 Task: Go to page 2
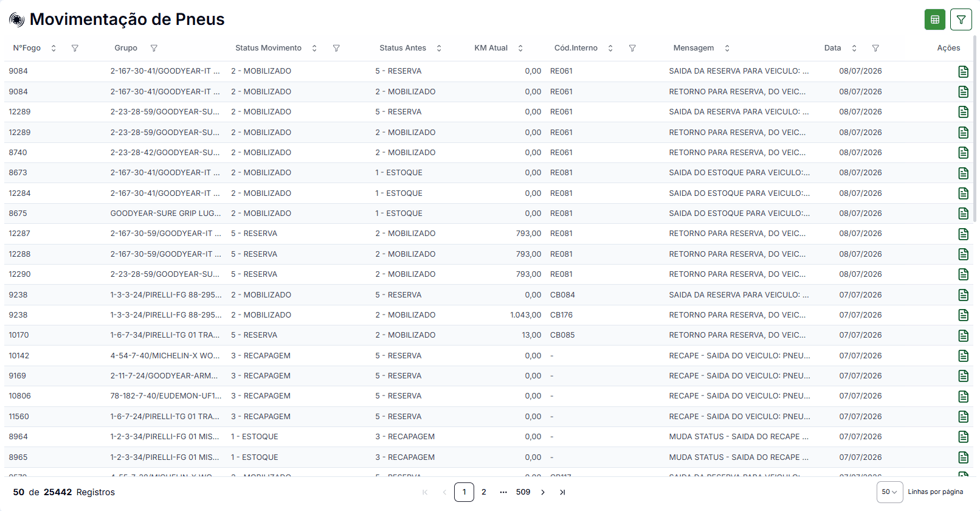484,492
